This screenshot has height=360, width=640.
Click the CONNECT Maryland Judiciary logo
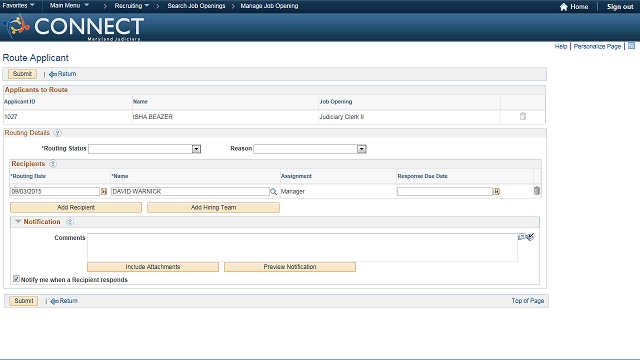pyautogui.click(x=73, y=27)
